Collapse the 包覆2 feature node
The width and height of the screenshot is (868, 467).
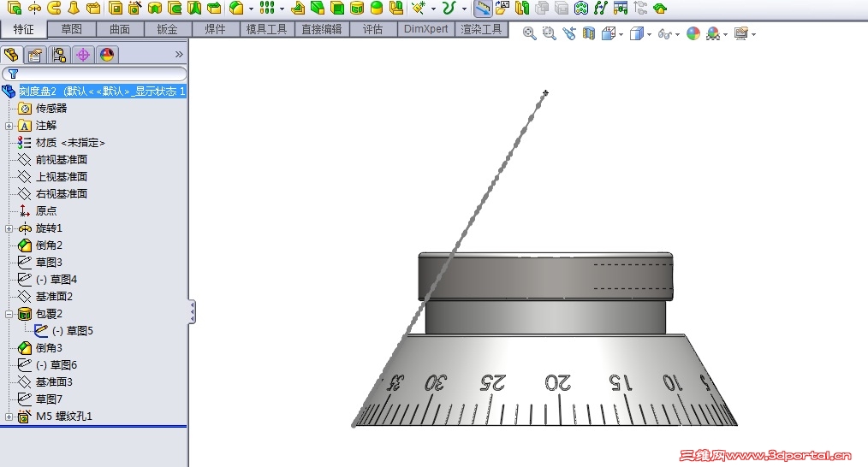(9, 314)
